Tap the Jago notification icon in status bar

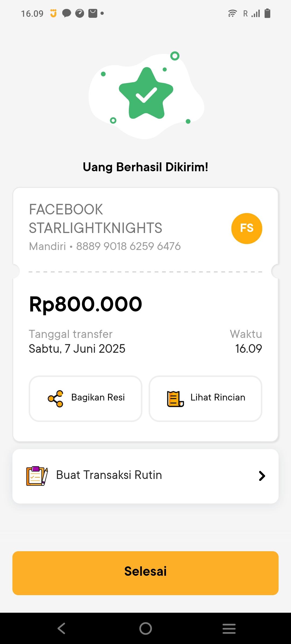coord(54,13)
